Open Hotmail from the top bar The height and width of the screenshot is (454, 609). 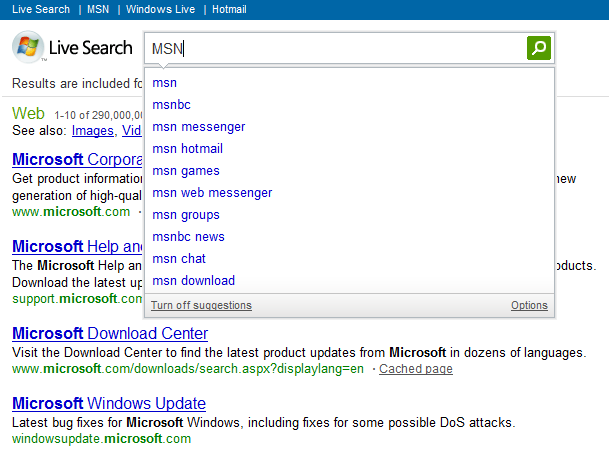(229, 9)
